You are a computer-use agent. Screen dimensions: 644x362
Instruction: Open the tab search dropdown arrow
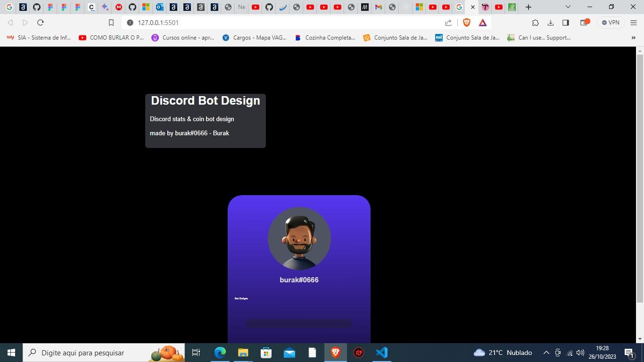pyautogui.click(x=568, y=7)
